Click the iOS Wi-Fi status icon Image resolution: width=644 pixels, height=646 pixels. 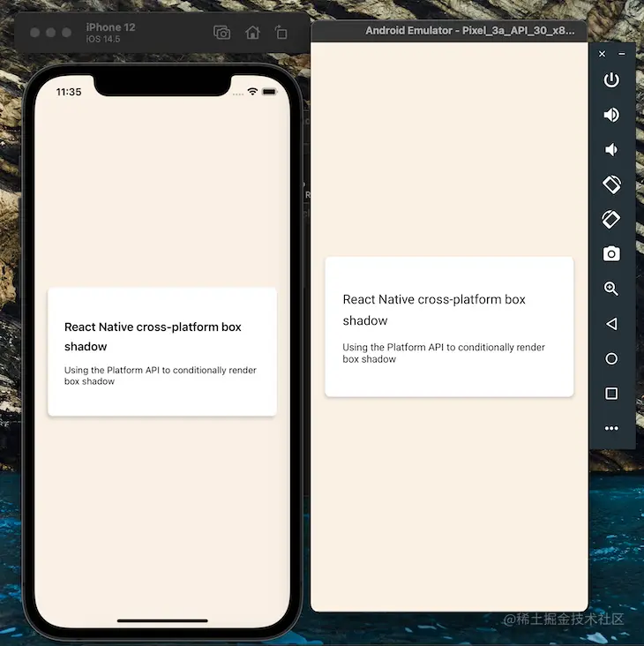(252, 92)
